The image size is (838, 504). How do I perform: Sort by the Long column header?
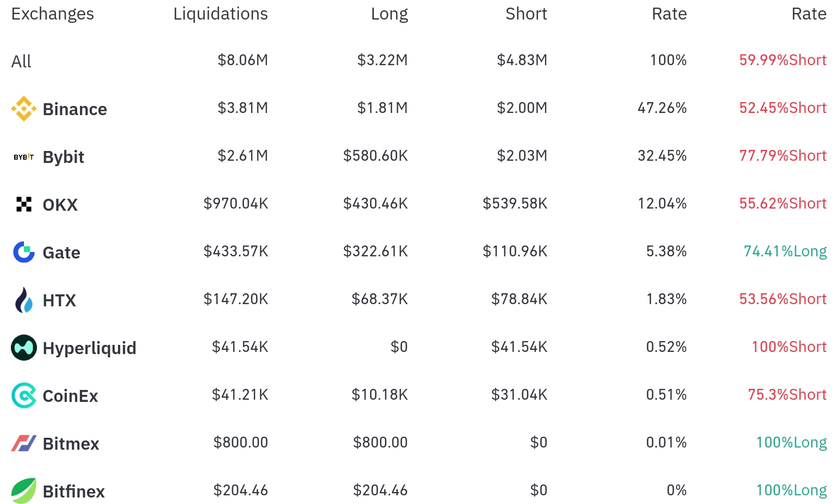click(390, 14)
